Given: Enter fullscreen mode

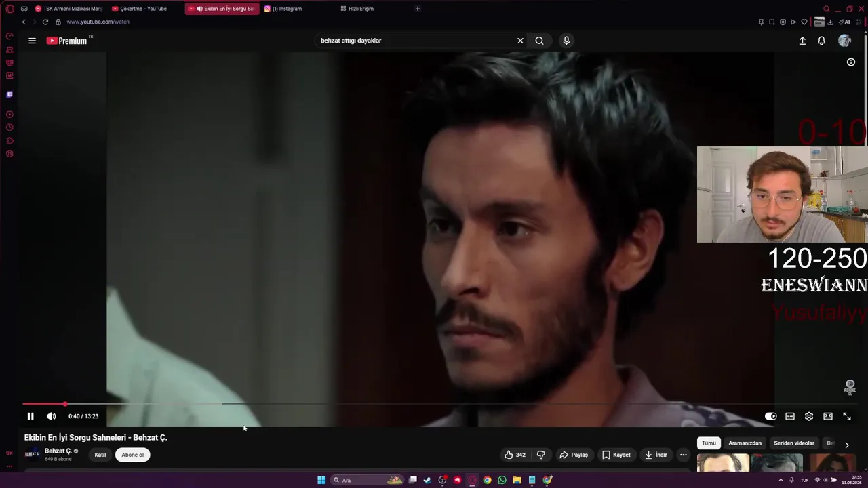Looking at the screenshot, I should tap(847, 416).
